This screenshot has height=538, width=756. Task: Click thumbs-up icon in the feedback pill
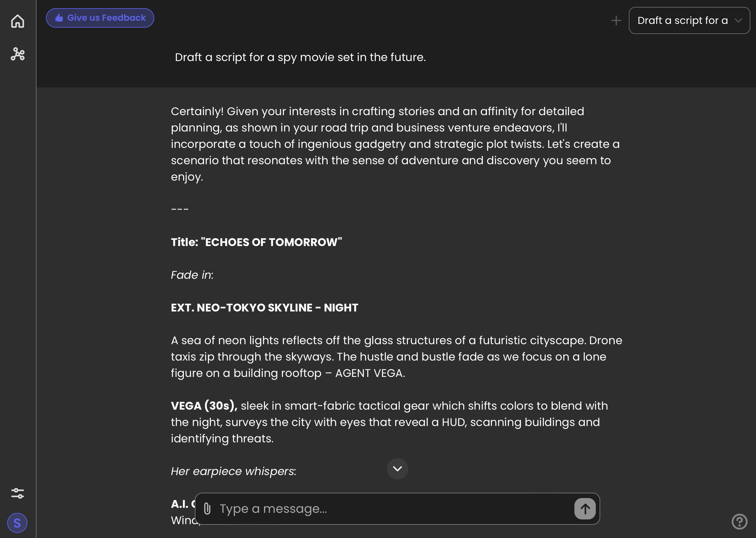pos(59,18)
